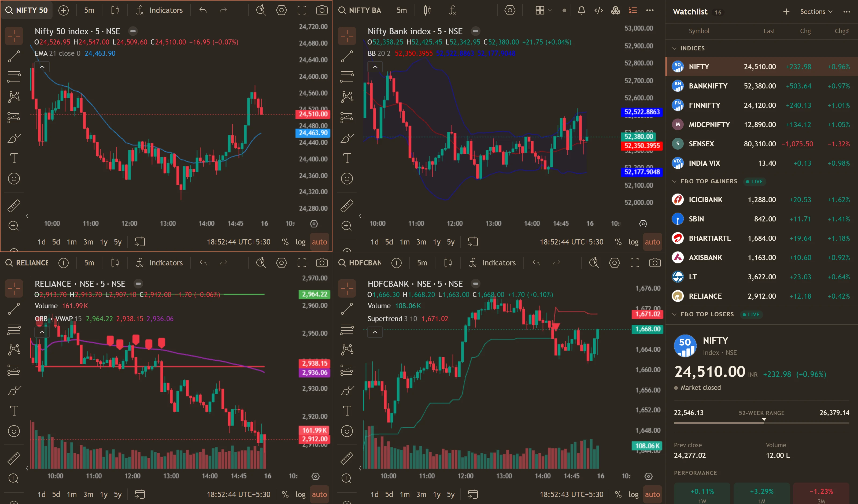Click fullscreen icon in HDFCBANK chart toolbar
858x504 pixels.
(x=635, y=262)
